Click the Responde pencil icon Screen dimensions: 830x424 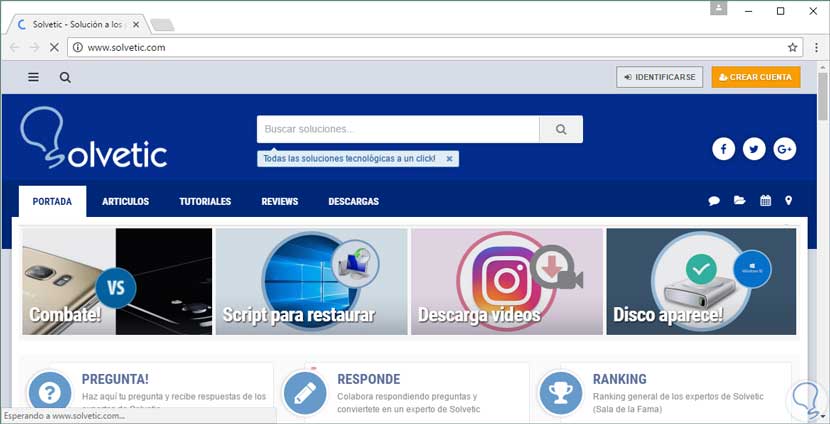(x=305, y=393)
